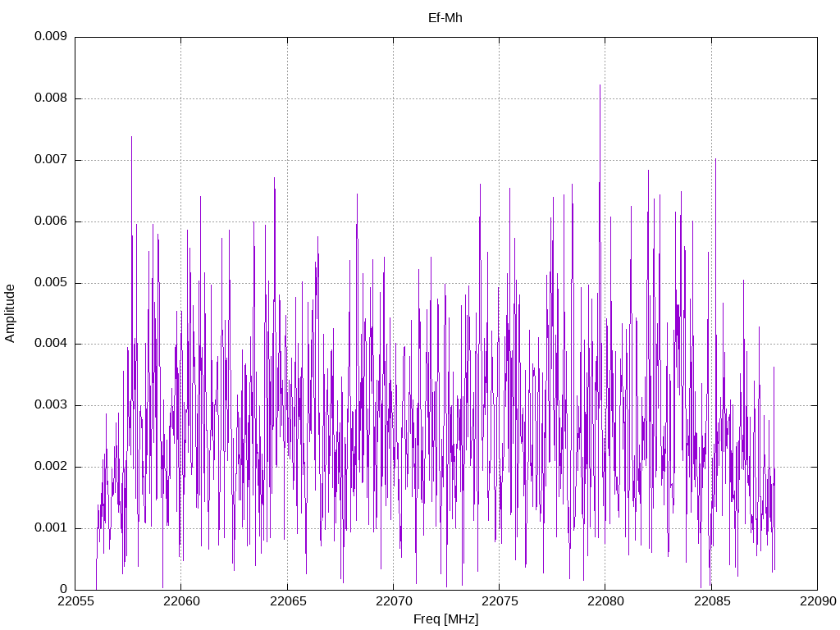This screenshot has width=840, height=630.
Task: Select the top of the tall spike above 0.007 near 22058
Action: (x=131, y=137)
